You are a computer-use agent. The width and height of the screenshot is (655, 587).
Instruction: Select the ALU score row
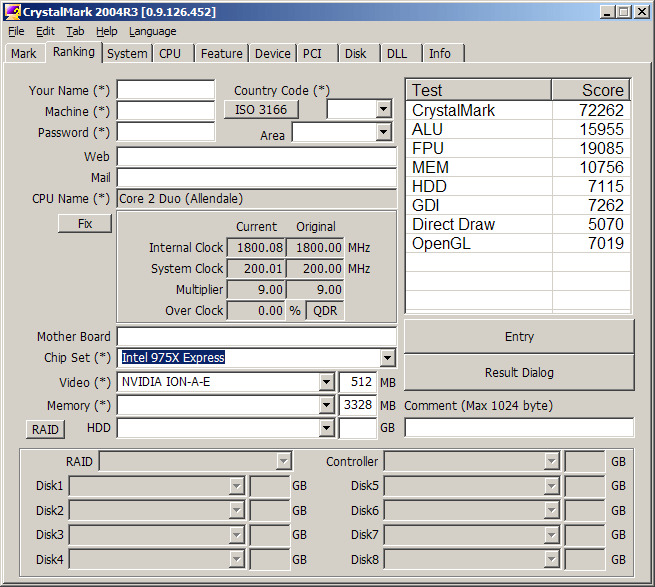tap(518, 129)
